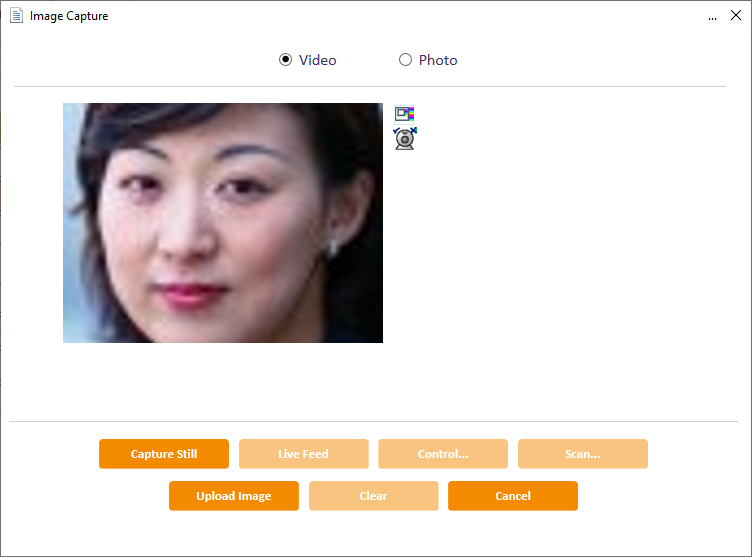Click the Scan... button

(583, 454)
